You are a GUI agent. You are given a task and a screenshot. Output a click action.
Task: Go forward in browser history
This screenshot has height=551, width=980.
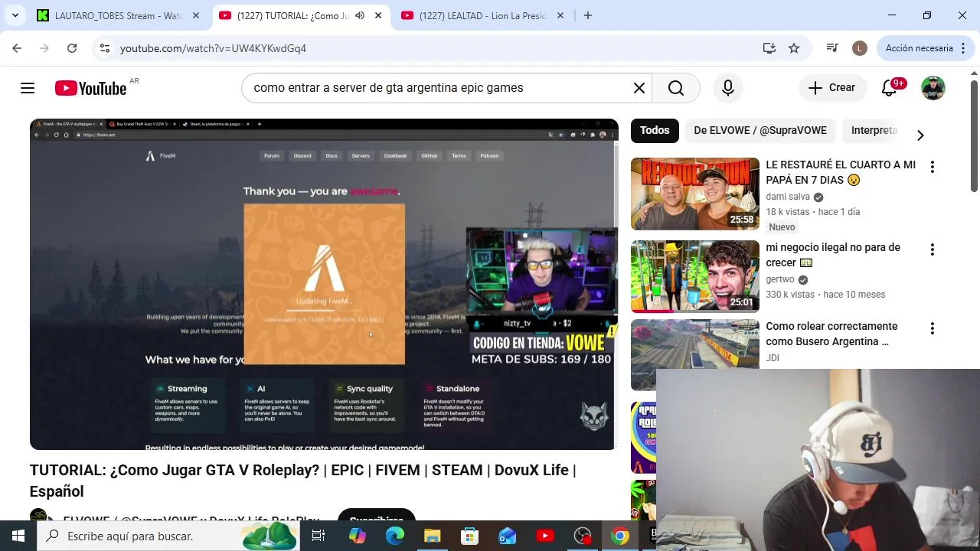pyautogui.click(x=44, y=48)
